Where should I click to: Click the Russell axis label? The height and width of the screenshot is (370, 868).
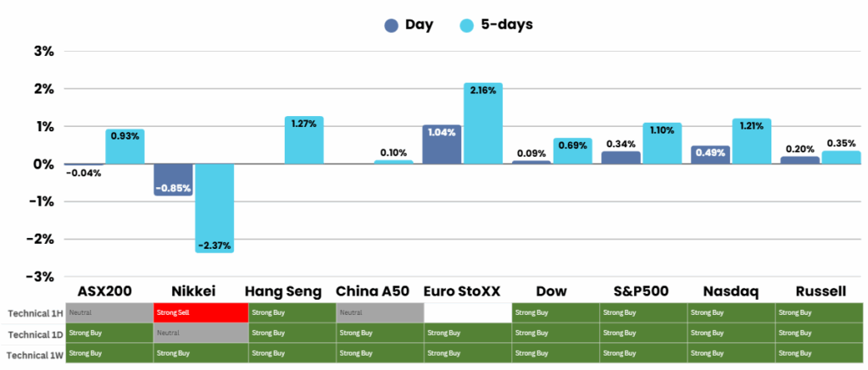[821, 291]
